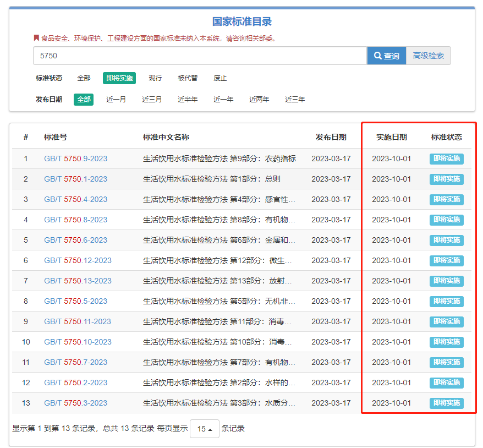Click the 国家标准目录 page title
This screenshot has width=483, height=448.
pos(242,21)
